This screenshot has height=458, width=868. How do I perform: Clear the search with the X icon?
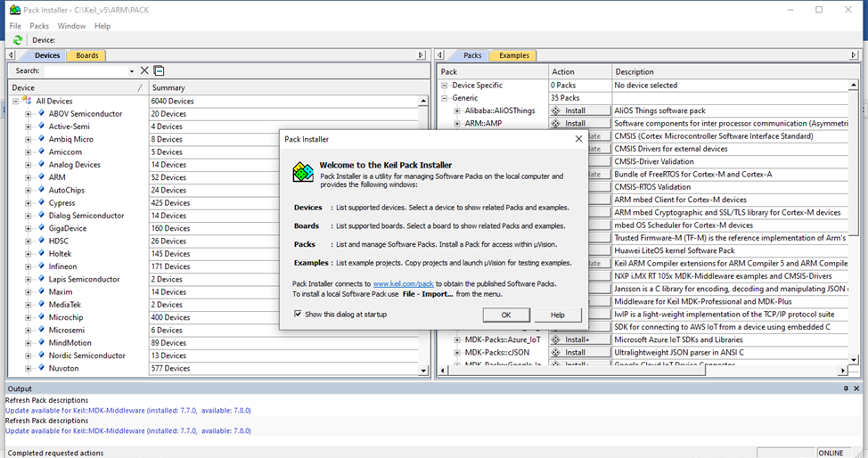[x=144, y=70]
